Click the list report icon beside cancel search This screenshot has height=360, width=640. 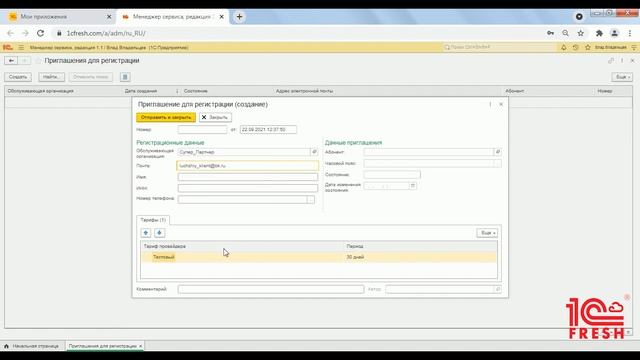coord(125,77)
